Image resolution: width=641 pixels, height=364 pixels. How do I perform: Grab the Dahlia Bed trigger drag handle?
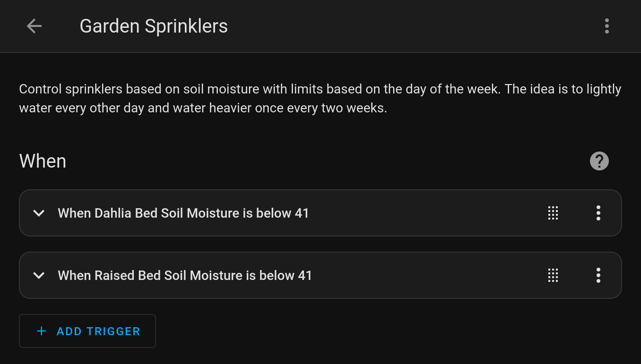pyautogui.click(x=553, y=213)
